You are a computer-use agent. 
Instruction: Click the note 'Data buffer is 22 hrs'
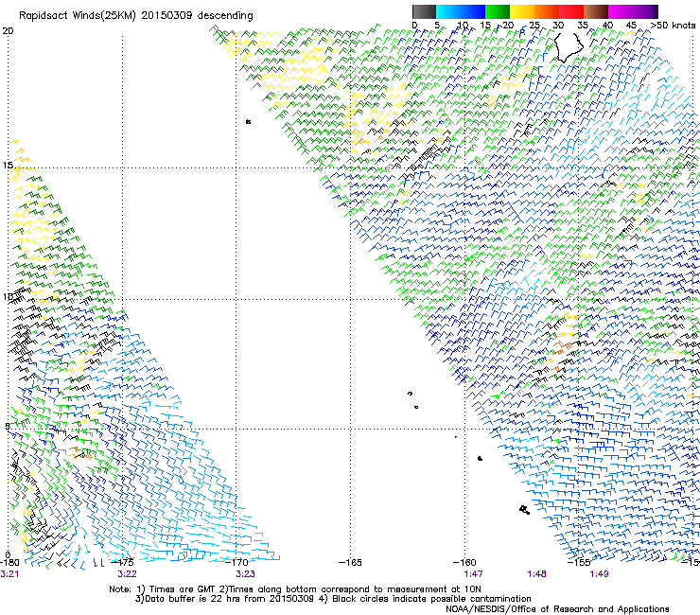click(185, 599)
